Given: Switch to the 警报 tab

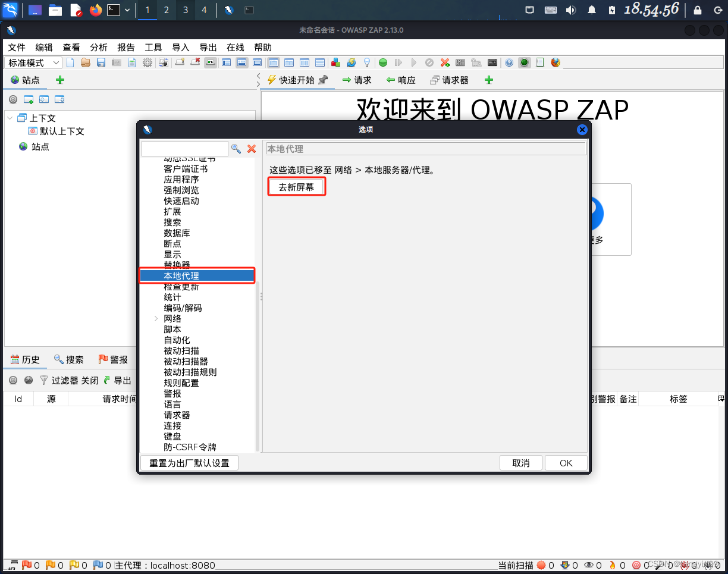Looking at the screenshot, I should (x=113, y=360).
